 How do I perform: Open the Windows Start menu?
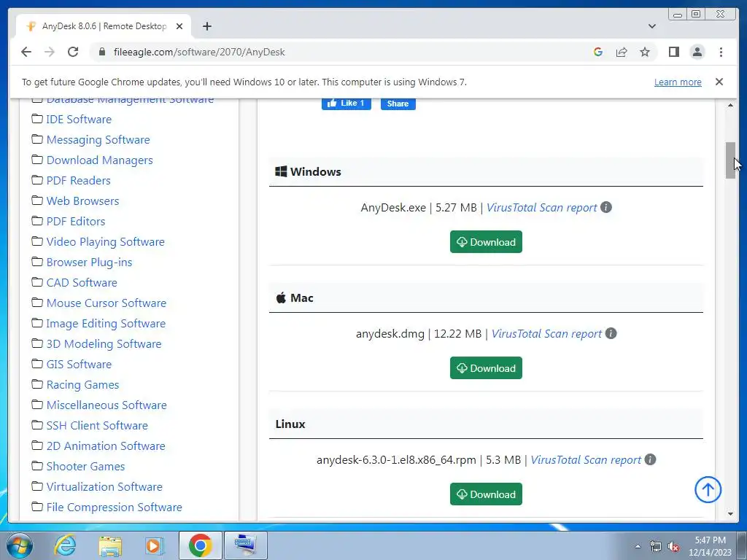18,545
